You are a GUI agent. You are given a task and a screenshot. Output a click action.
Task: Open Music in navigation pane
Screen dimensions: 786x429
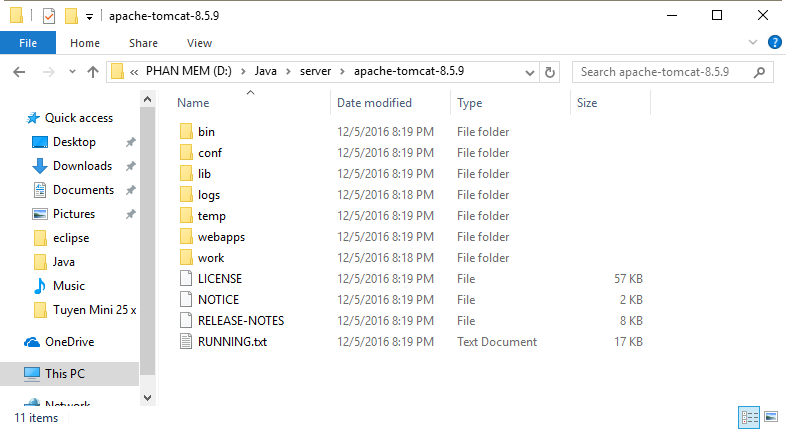tap(69, 286)
